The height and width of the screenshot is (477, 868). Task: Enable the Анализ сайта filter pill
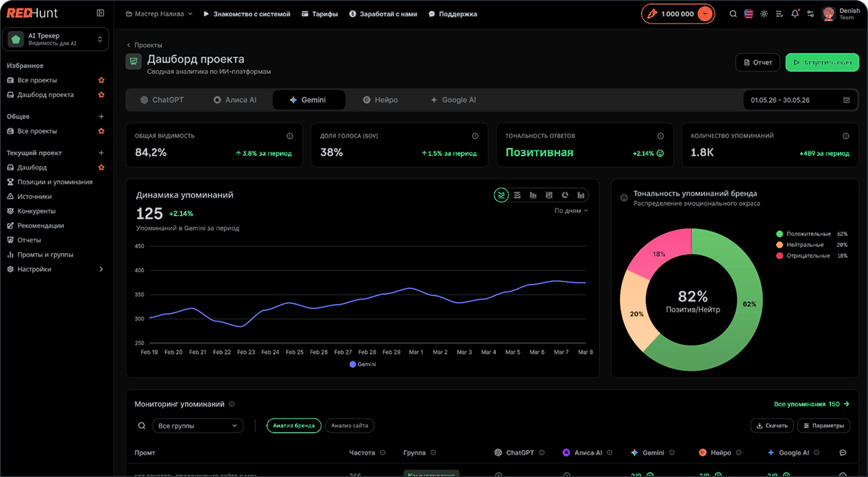(x=350, y=426)
